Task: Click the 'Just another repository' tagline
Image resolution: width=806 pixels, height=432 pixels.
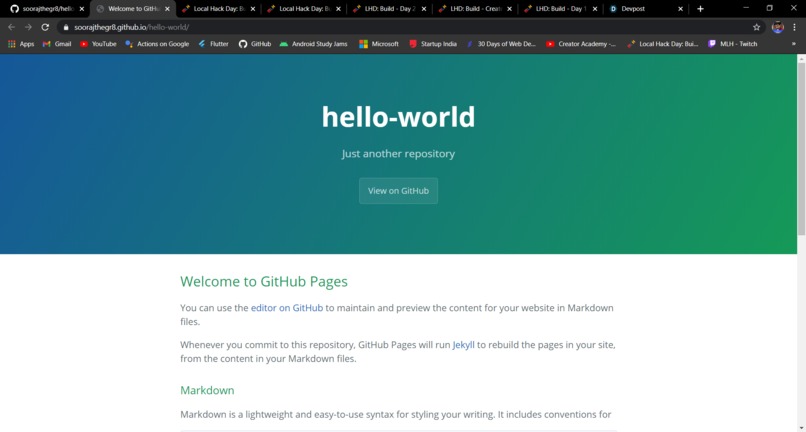Action: tap(398, 154)
